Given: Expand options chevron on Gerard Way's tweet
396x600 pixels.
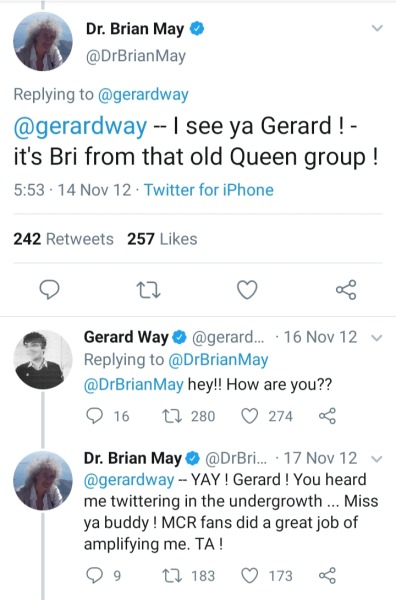Looking at the screenshot, I should tap(377, 338).
